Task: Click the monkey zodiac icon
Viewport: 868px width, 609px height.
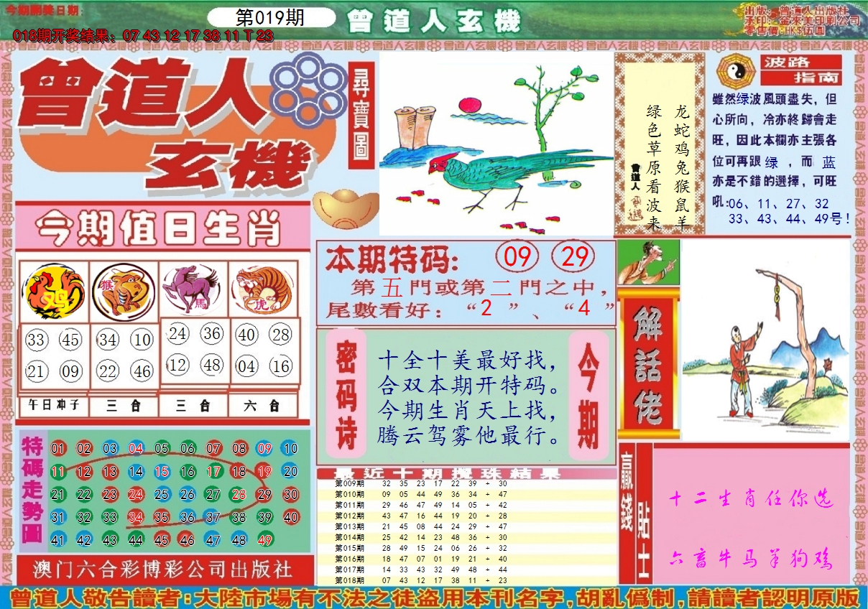Action: click(x=123, y=291)
